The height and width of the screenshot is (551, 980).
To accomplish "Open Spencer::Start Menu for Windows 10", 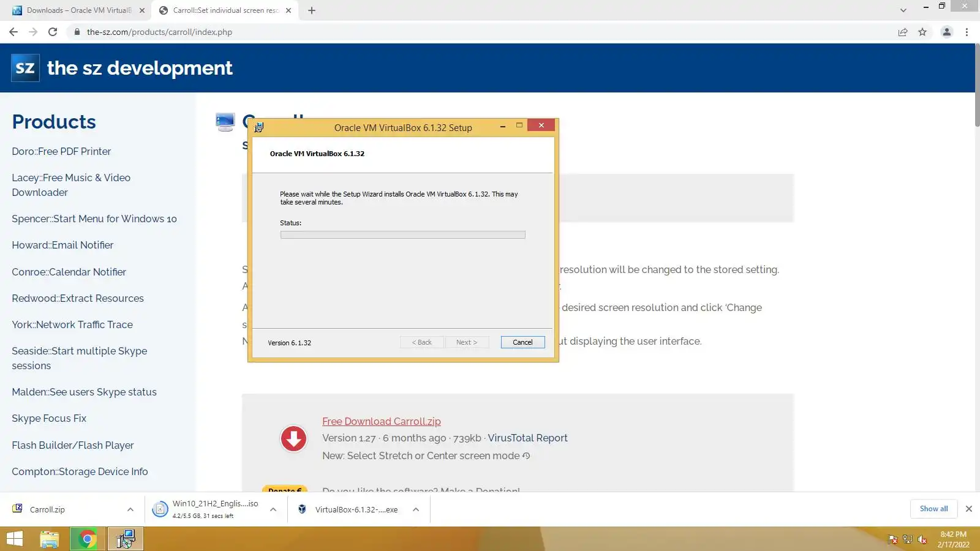I will 94,219.
